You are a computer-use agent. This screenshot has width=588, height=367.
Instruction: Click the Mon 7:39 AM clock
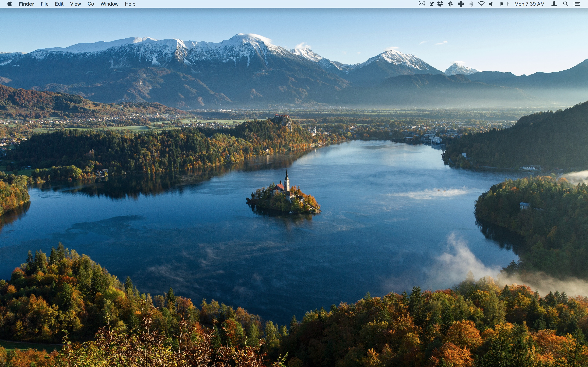pos(529,4)
